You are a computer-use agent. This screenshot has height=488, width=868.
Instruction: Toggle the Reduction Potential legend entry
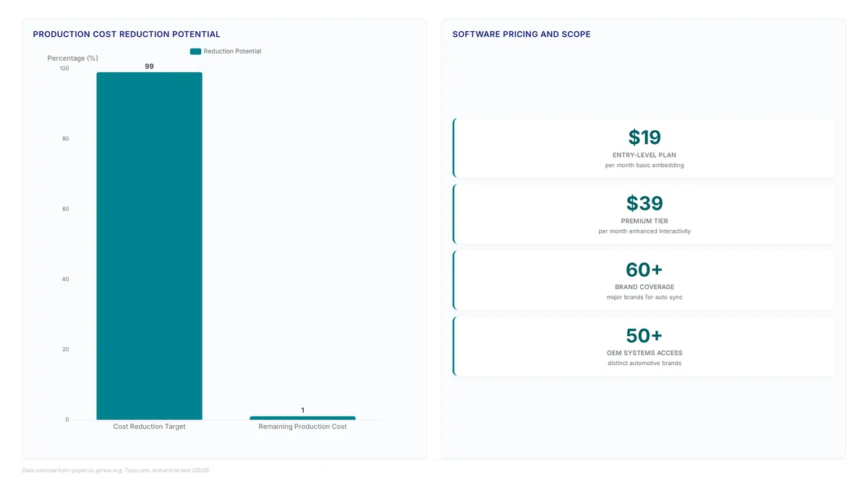pyautogui.click(x=226, y=51)
